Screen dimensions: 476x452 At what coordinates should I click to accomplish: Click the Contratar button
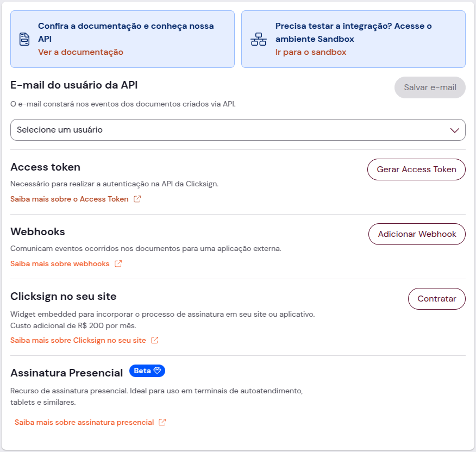pyautogui.click(x=436, y=299)
